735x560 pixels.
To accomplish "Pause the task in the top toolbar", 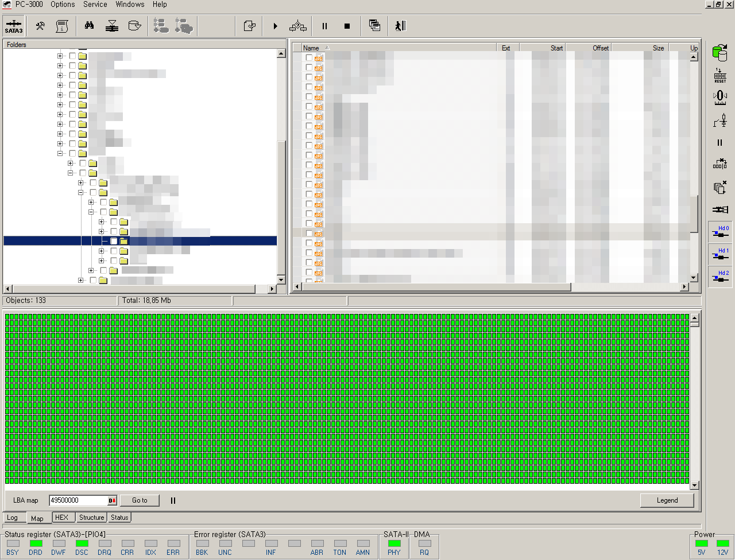I will coord(324,26).
